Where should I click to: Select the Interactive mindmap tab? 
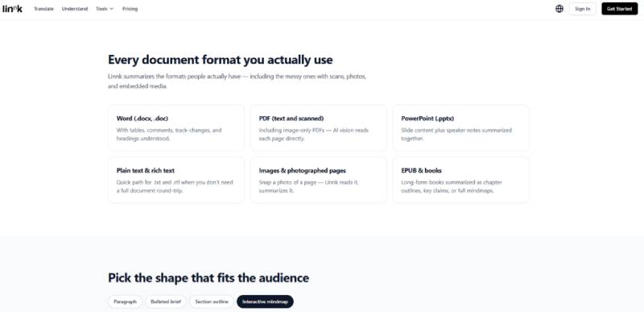(265, 302)
